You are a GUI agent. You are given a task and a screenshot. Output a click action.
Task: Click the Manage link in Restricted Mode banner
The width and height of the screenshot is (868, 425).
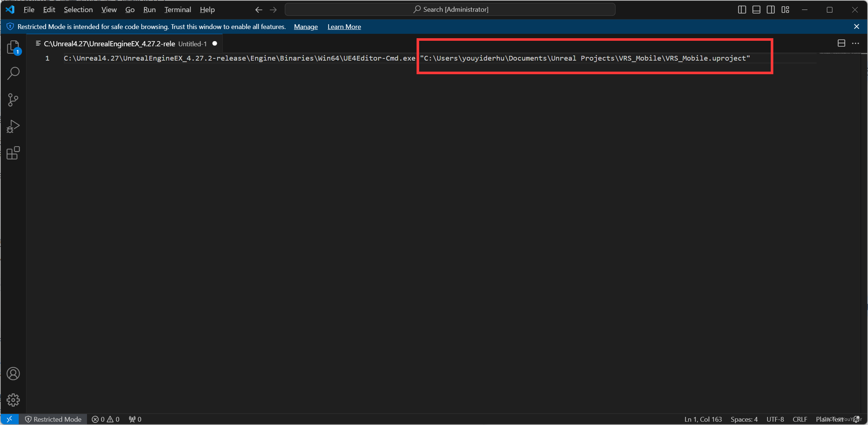305,26
